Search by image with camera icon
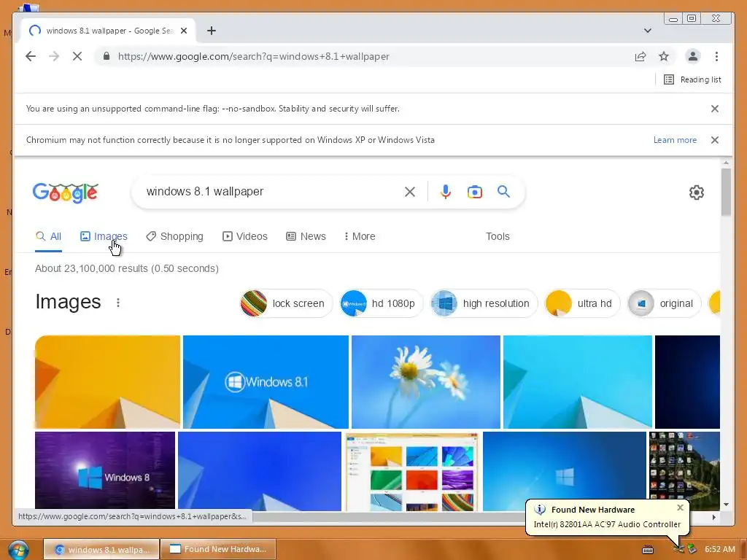Image resolution: width=747 pixels, height=560 pixels. coord(474,192)
